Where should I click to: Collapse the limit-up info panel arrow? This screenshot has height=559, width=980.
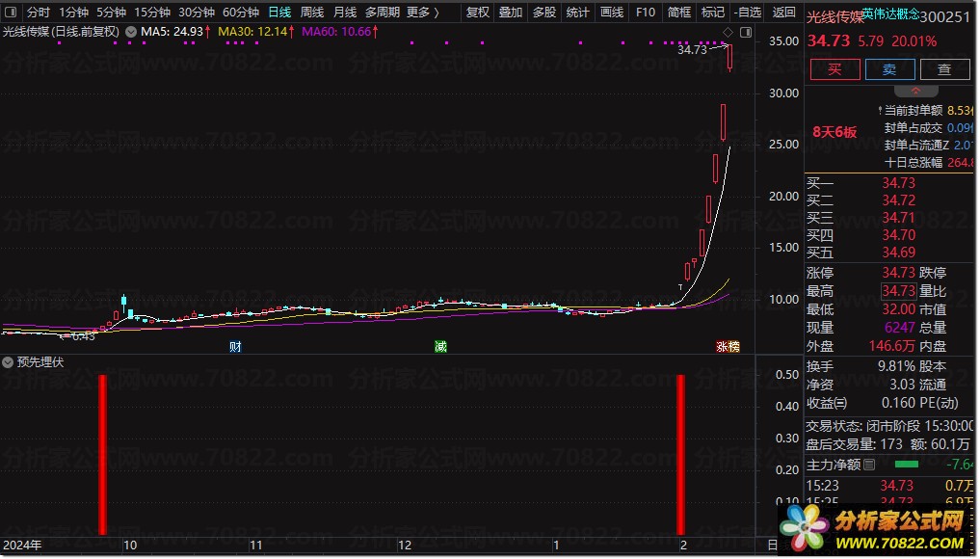pyautogui.click(x=915, y=92)
